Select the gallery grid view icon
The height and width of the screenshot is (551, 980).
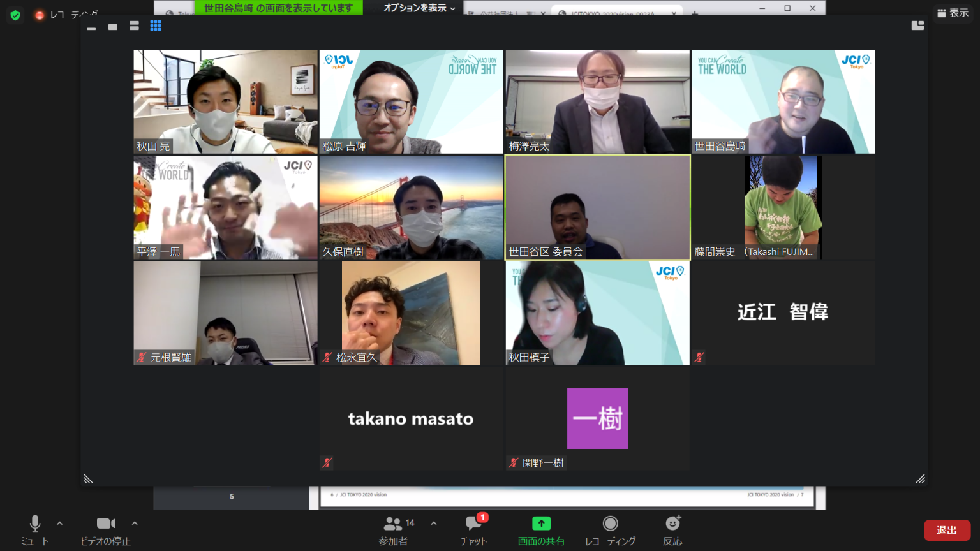pyautogui.click(x=156, y=26)
